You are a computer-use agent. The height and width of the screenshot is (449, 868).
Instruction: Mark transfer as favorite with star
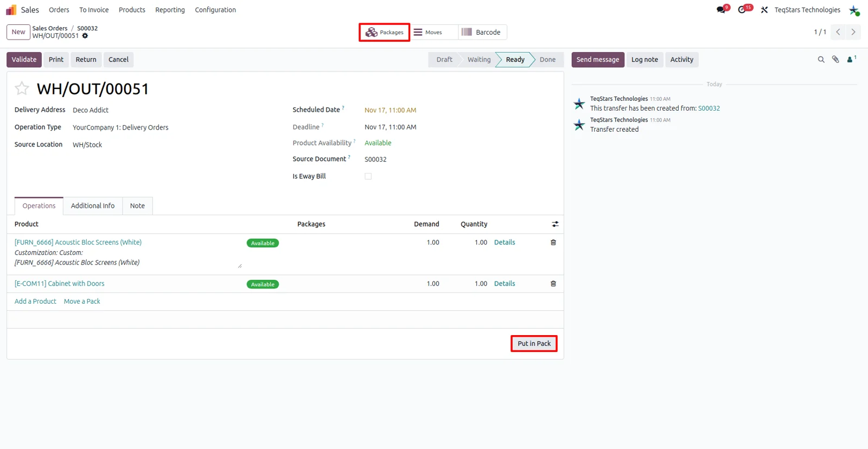tap(22, 88)
